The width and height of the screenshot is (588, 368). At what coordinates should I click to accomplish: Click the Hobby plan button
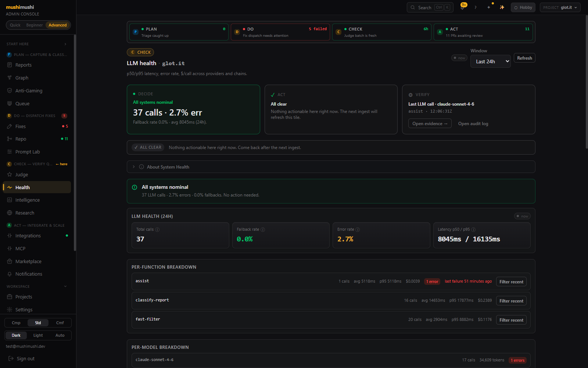point(523,7)
